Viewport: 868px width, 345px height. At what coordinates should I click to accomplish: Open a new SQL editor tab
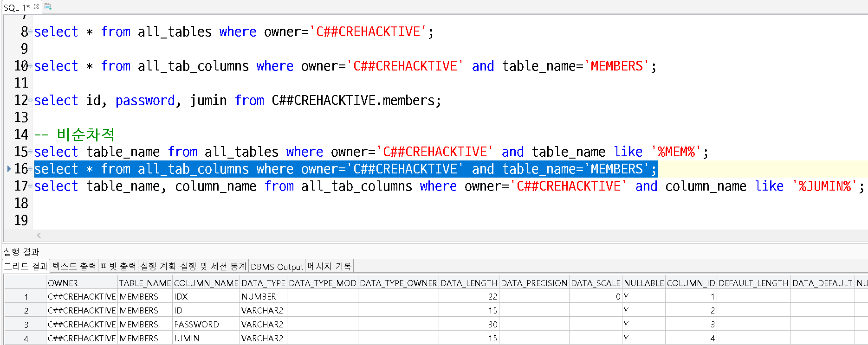pyautogui.click(x=48, y=6)
